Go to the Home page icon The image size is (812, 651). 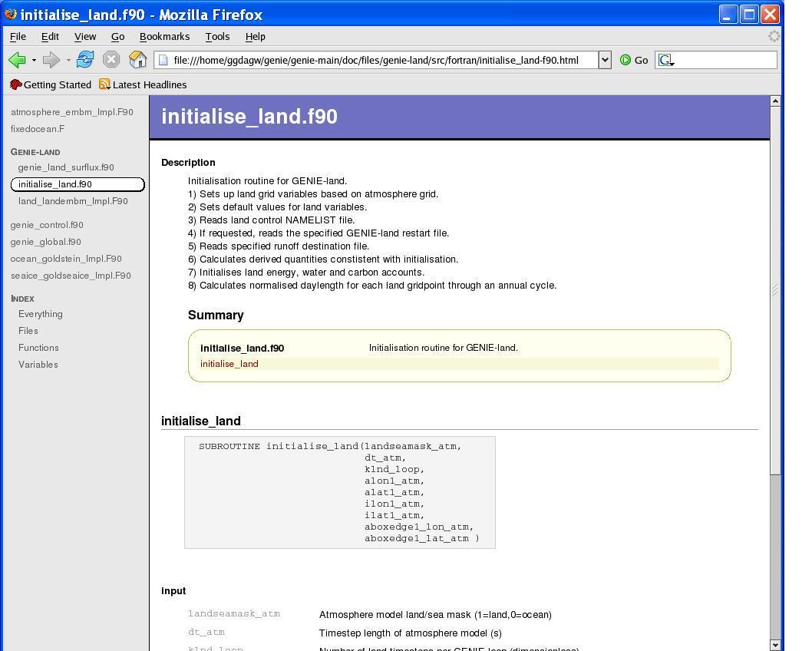pyautogui.click(x=137, y=60)
